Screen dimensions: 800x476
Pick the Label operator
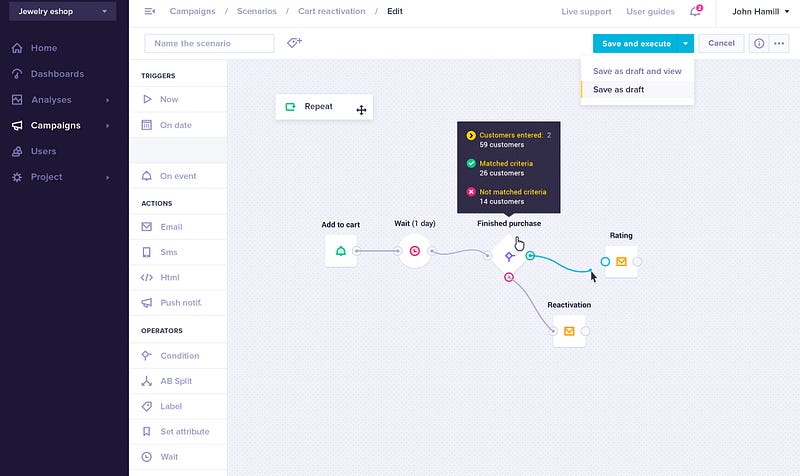(178, 406)
